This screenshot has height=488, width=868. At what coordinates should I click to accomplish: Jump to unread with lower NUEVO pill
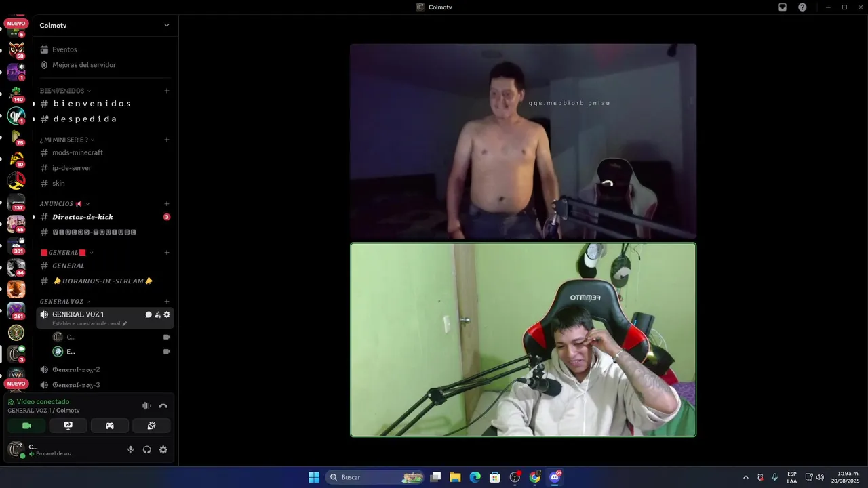click(16, 384)
